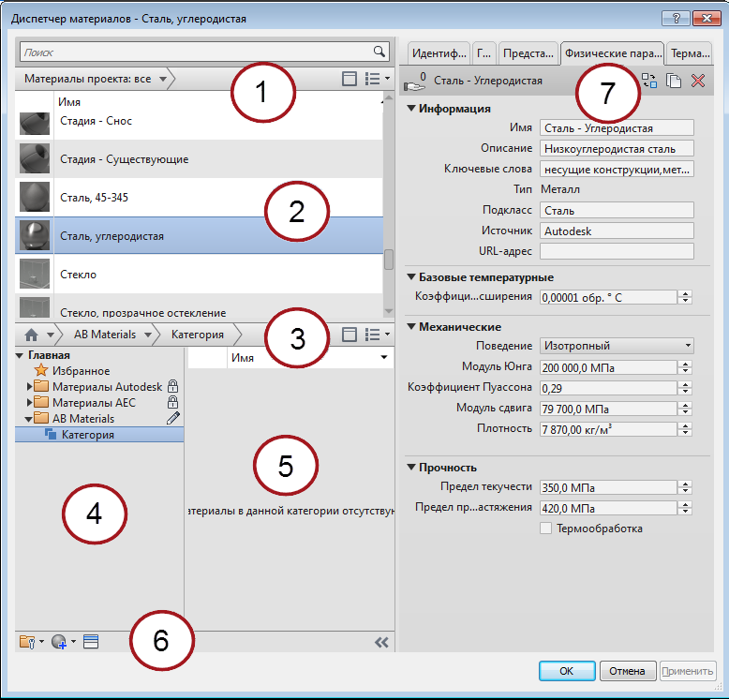
Task: Toggle library panel display icon beside Категория
Action: click(x=350, y=335)
